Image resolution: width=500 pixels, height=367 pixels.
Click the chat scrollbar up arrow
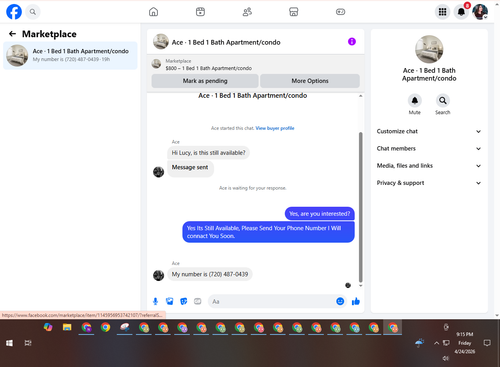click(x=360, y=96)
